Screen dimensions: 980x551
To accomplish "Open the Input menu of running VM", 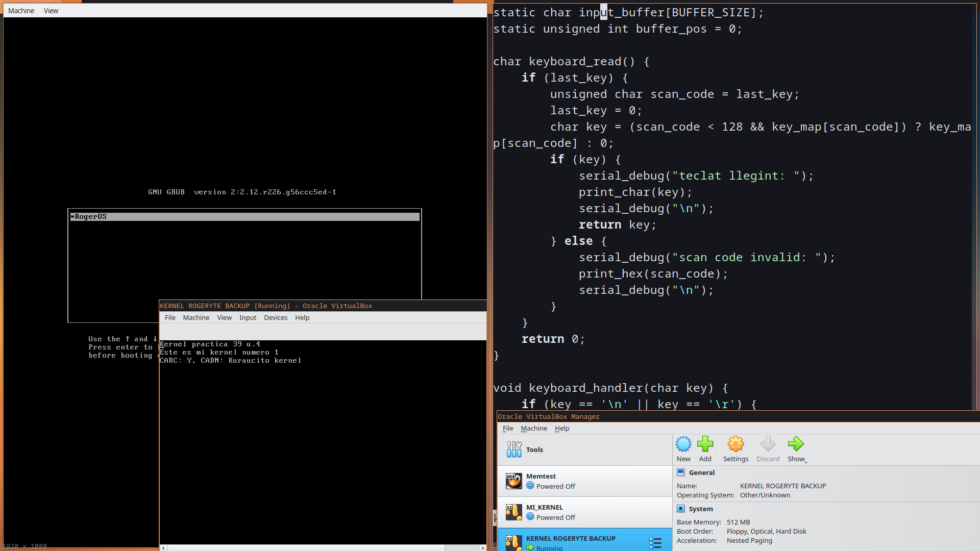I will pos(248,317).
